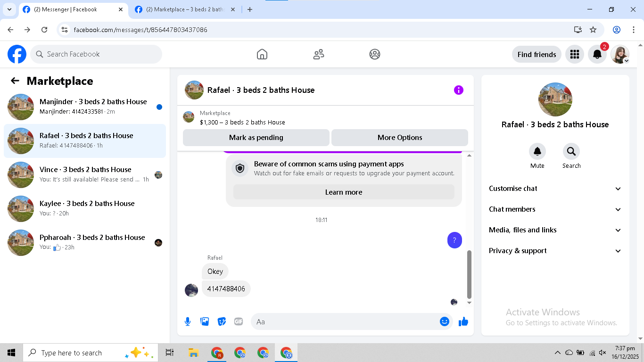Click the chat scrollbar thumb
Screen dimensions: 644x362
click(x=469, y=274)
